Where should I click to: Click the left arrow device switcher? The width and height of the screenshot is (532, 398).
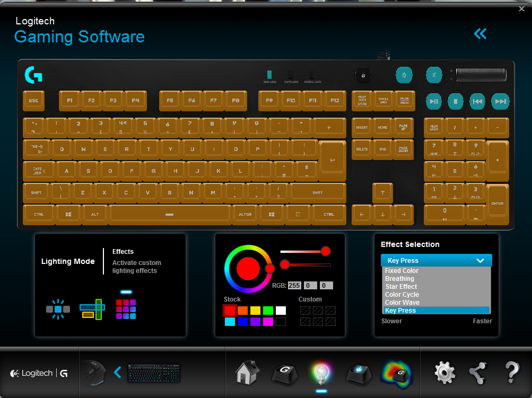[x=117, y=373]
